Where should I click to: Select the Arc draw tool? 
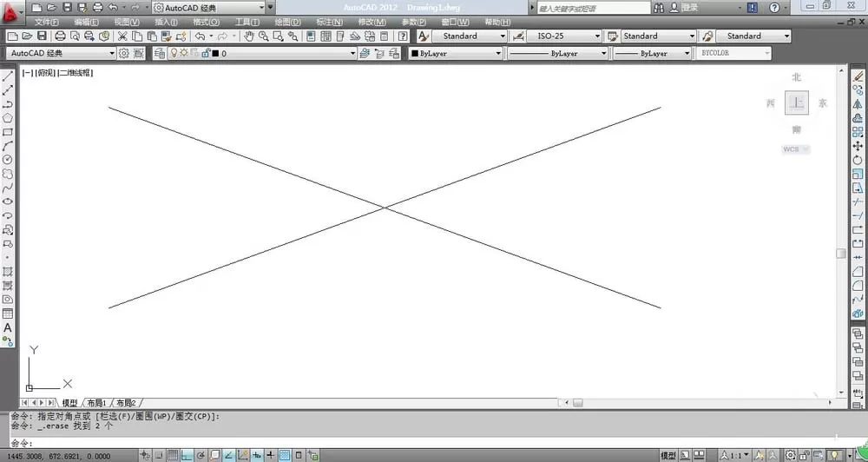[8, 146]
